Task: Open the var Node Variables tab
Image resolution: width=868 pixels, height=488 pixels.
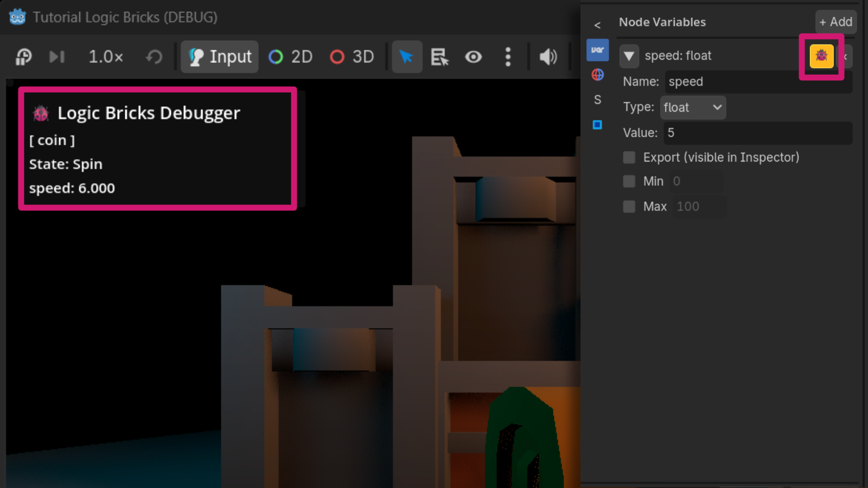Action: pyautogui.click(x=597, y=50)
